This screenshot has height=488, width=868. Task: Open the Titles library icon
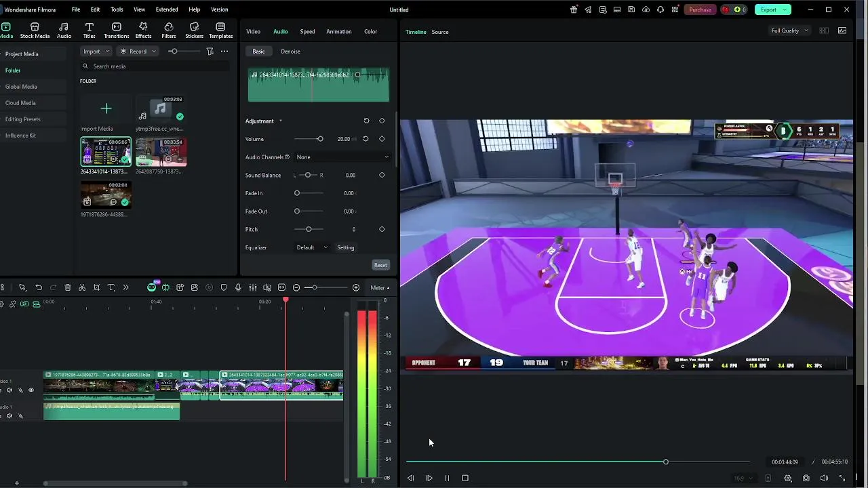coord(89,30)
